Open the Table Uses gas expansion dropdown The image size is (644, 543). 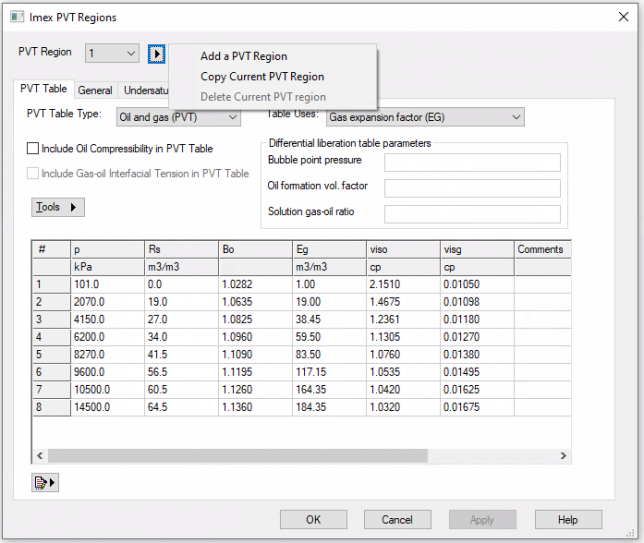(x=426, y=117)
